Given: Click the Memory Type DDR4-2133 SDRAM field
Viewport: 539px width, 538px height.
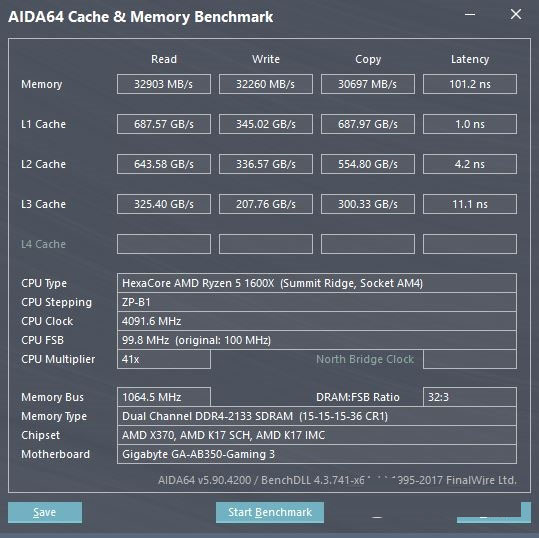Looking at the screenshot, I should pyautogui.click(x=317, y=416).
